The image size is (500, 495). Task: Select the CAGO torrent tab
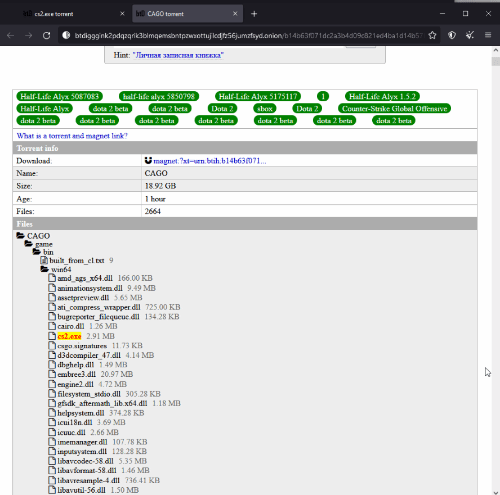click(x=187, y=14)
